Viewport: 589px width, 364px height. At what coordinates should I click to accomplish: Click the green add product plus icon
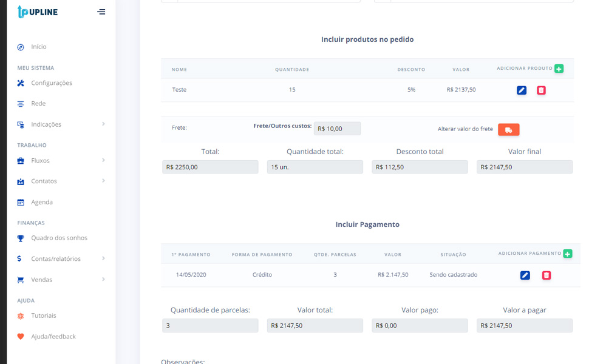point(559,69)
